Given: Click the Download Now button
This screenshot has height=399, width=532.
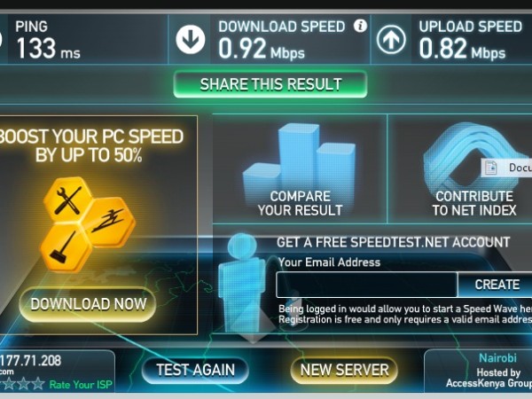Looking at the screenshot, I should click(88, 304).
